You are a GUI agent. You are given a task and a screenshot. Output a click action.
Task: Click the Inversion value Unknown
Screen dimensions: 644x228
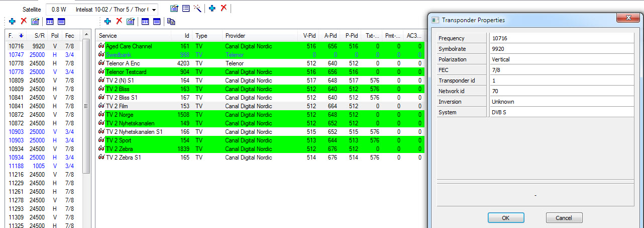pos(561,102)
